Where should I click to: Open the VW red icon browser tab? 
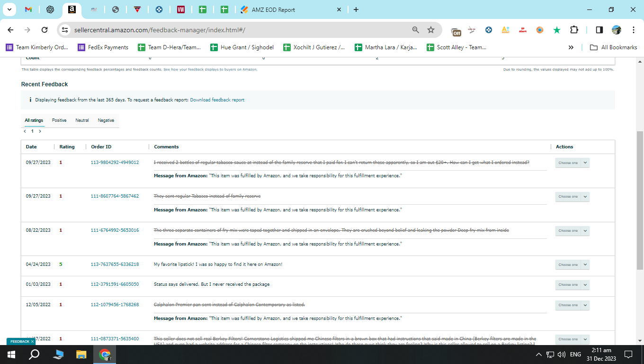pos(181,9)
